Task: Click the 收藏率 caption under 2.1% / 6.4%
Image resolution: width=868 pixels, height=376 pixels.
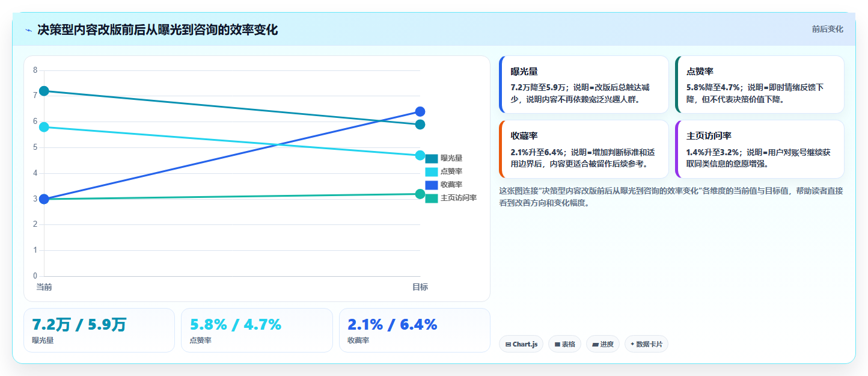Action: 358,341
